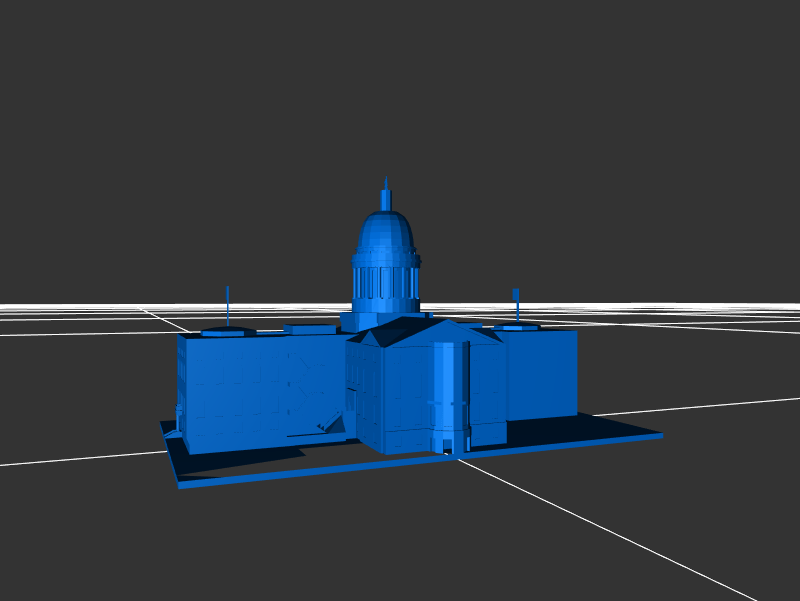Image resolution: width=800 pixels, height=601 pixels.
Task: Click the dome of the capitol building
Action: (385, 234)
